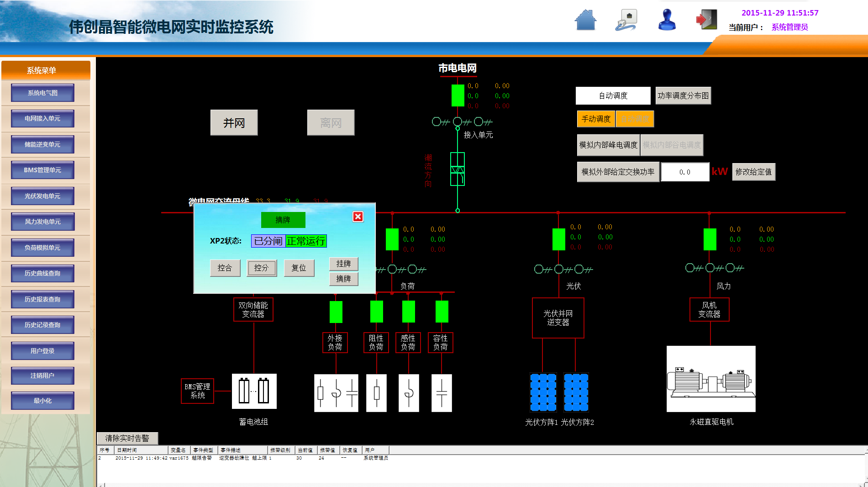The height and width of the screenshot is (487, 868).
Task: Open 风力发电单元 menu item
Action: 42,222
